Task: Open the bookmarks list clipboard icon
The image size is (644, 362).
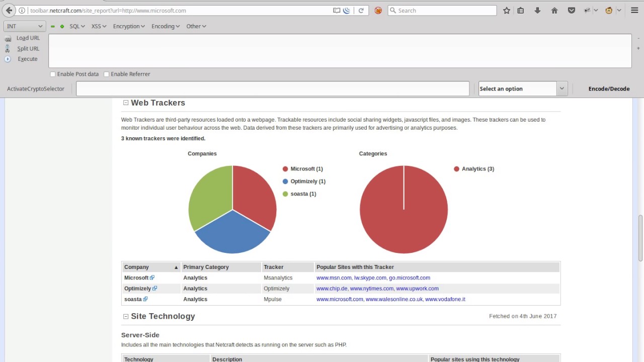Action: pyautogui.click(x=521, y=11)
